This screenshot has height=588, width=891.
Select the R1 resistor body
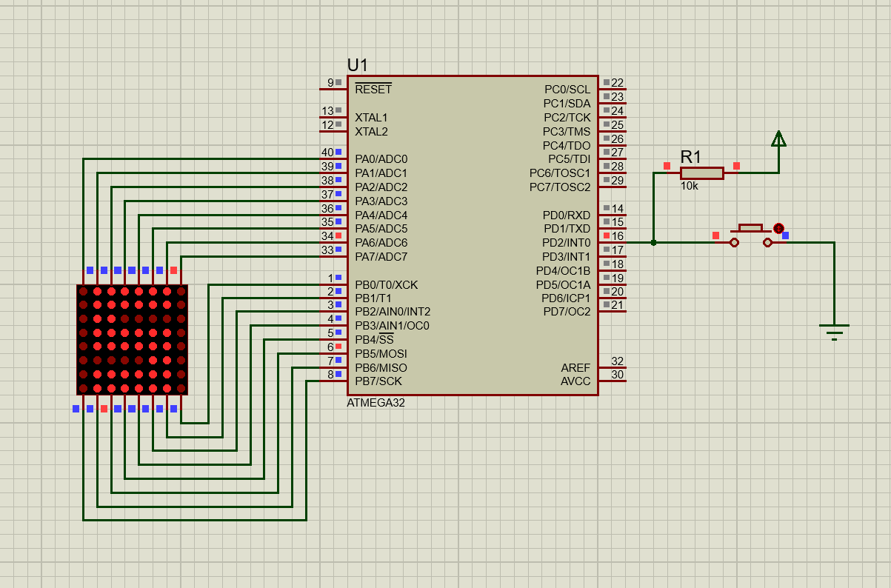tap(701, 173)
